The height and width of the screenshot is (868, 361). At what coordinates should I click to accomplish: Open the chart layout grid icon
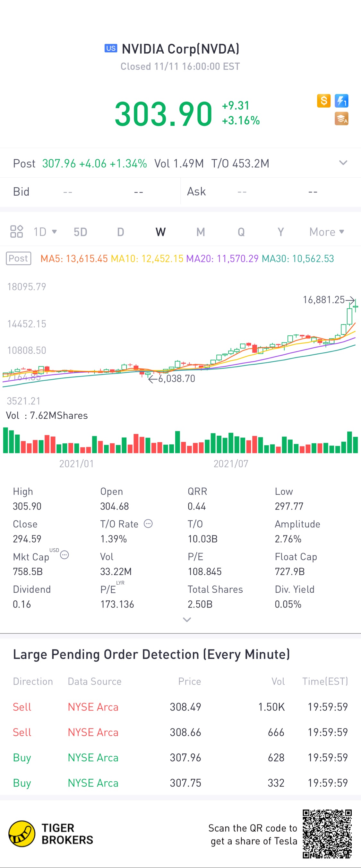pos(16,232)
